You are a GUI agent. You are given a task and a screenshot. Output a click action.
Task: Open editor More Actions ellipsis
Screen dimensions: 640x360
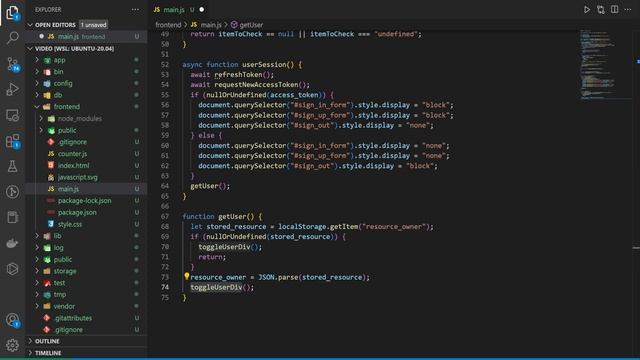coord(628,9)
